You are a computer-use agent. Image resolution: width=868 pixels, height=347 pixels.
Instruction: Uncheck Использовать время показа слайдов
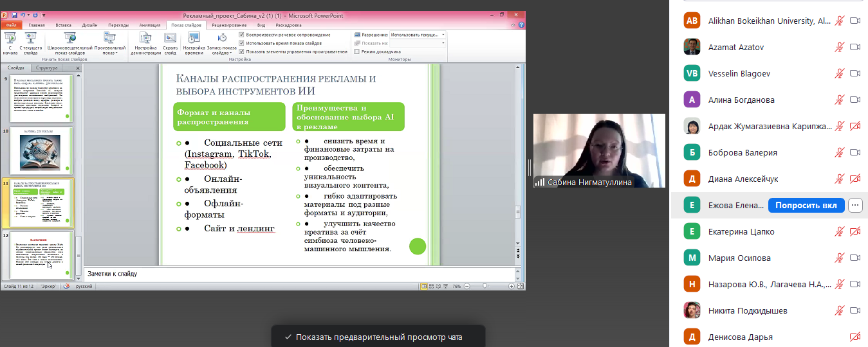(x=241, y=43)
